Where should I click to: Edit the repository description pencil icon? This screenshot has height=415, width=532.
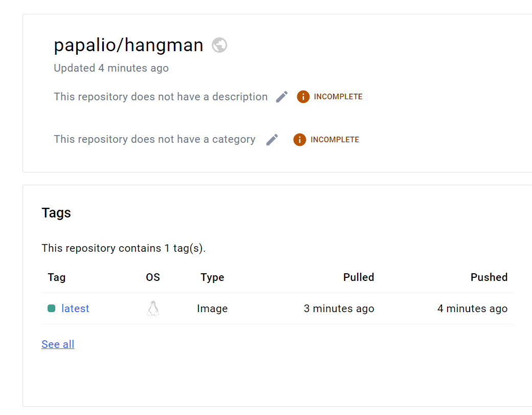click(x=282, y=97)
